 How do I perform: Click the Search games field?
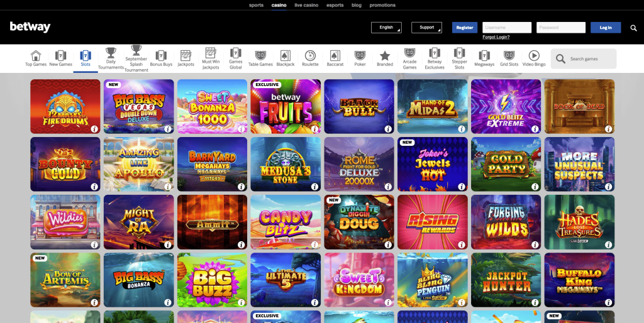(583, 58)
